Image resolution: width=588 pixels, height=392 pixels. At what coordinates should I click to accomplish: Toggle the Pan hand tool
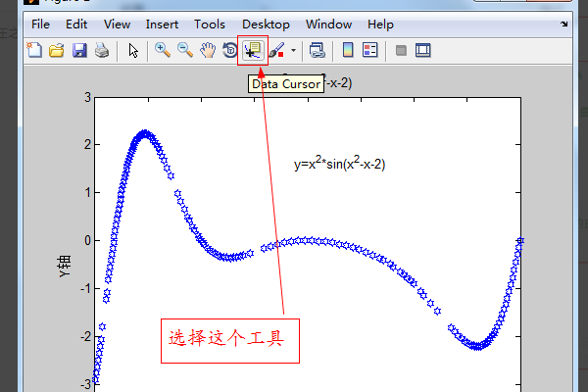coord(207,50)
